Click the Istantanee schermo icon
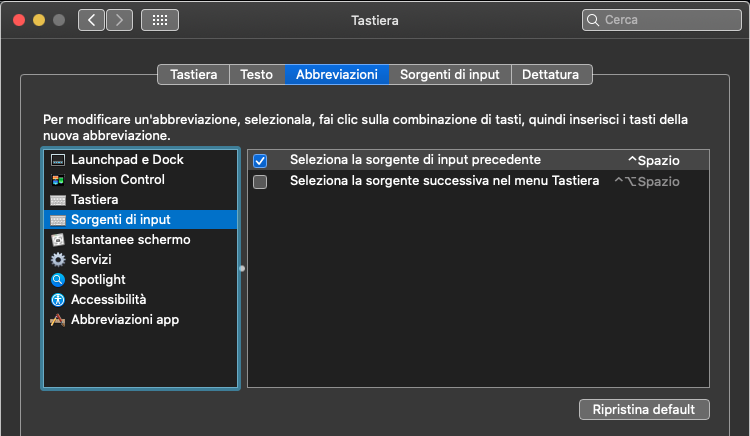The image size is (750, 436). click(58, 240)
